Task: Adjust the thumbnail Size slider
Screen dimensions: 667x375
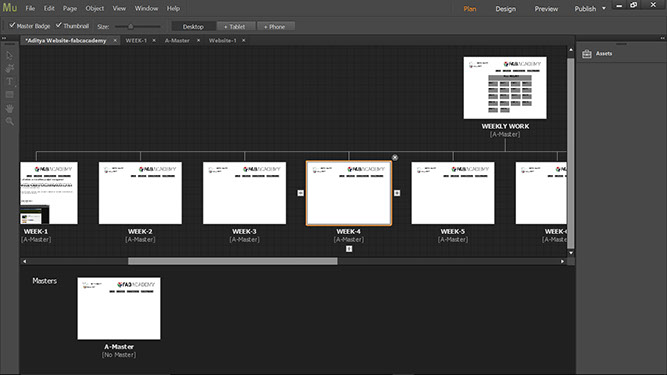Action: coord(131,26)
